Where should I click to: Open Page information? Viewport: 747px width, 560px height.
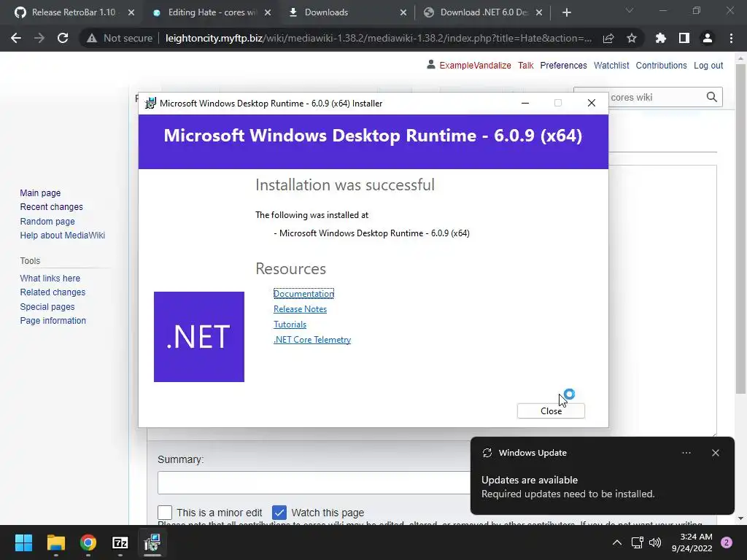click(x=53, y=321)
